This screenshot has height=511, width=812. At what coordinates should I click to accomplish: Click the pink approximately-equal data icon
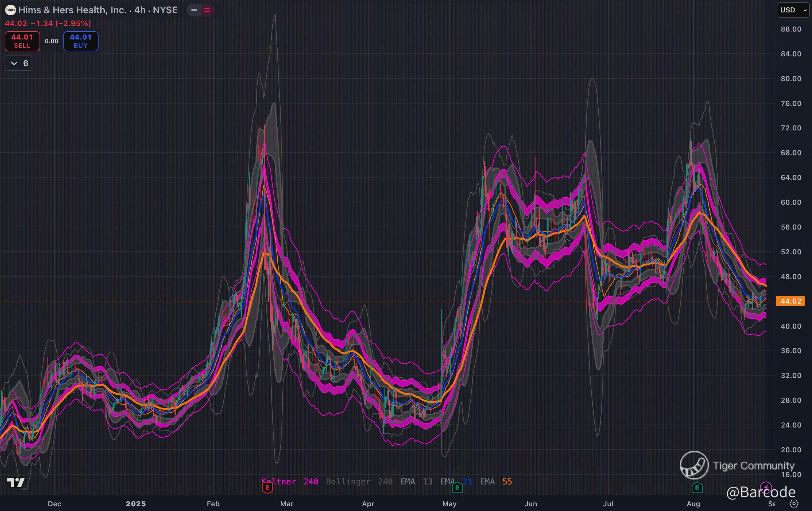click(x=207, y=10)
